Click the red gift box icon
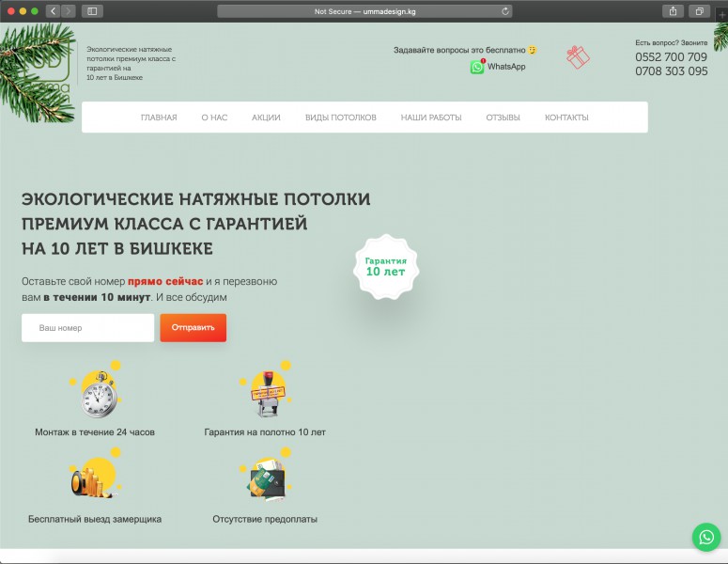728x564 pixels. (578, 57)
